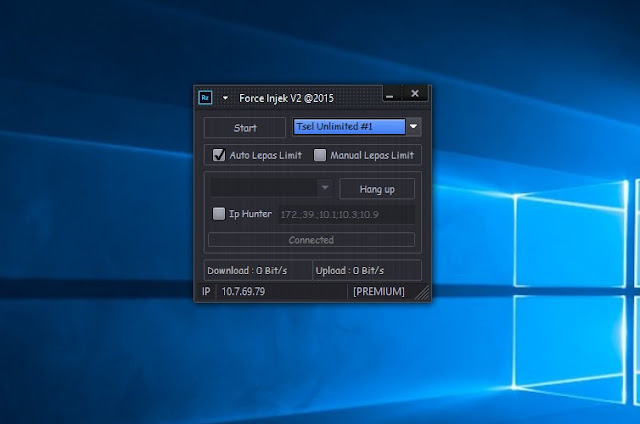This screenshot has height=424, width=640.
Task: Close the Force Injek window
Action: point(415,94)
